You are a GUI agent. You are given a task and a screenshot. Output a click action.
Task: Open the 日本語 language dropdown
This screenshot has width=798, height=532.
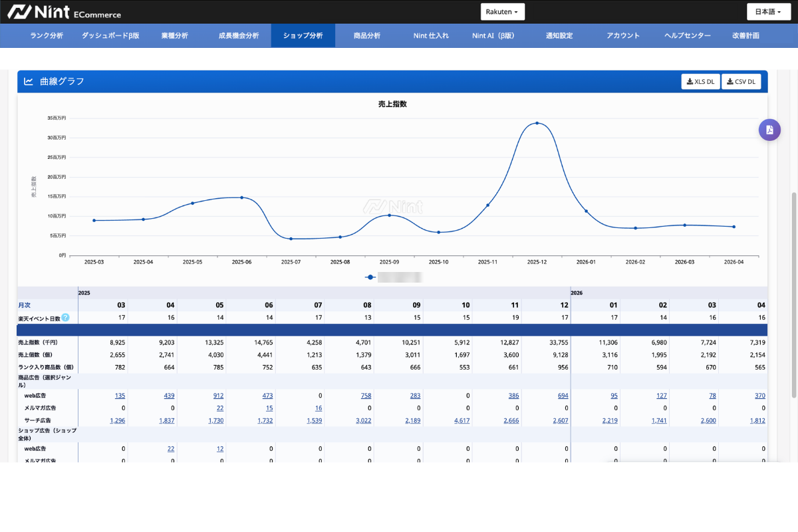[767, 12]
